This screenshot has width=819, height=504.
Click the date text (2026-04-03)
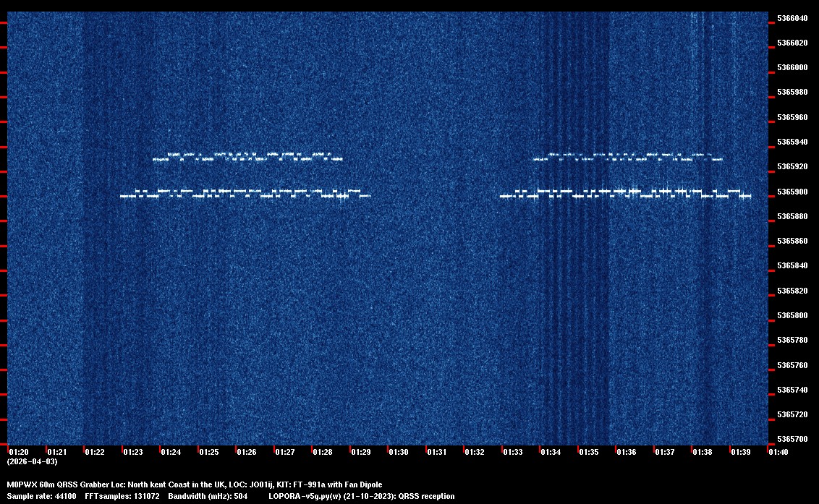(32, 461)
